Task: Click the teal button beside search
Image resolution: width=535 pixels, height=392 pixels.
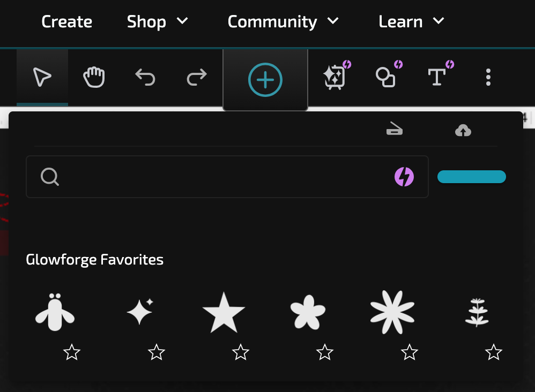Action: coord(472,177)
